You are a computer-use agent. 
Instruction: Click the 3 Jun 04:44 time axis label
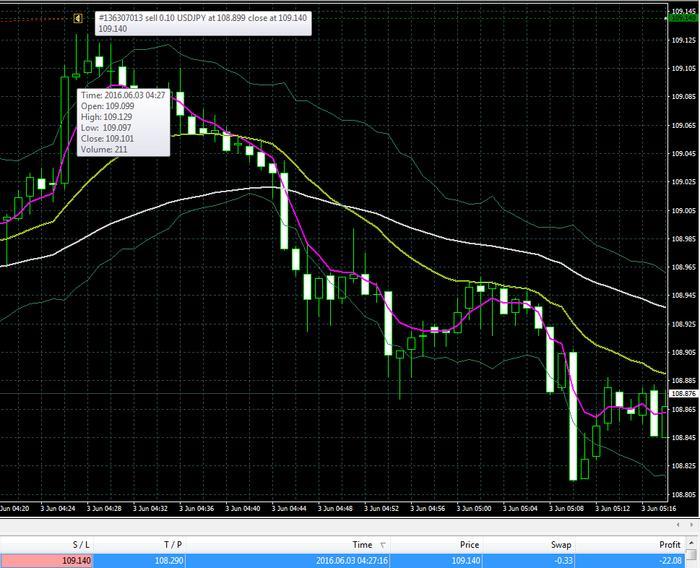290,508
